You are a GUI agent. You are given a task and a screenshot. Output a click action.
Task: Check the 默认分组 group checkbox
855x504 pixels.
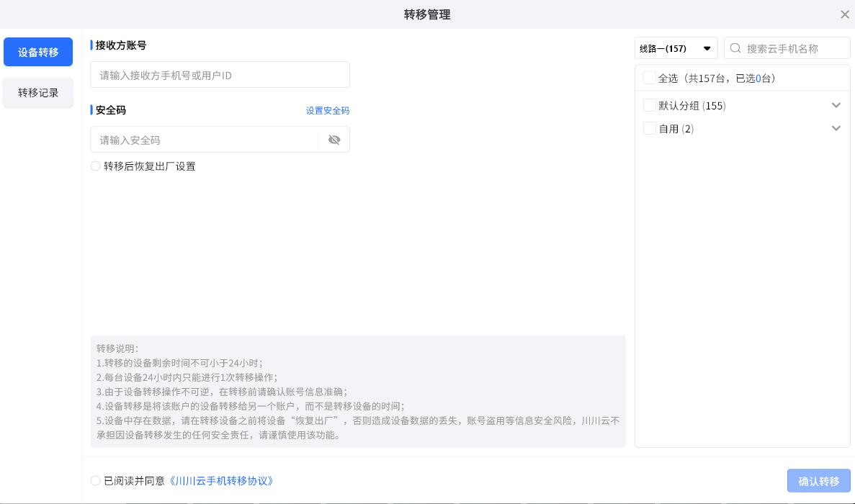pos(649,105)
